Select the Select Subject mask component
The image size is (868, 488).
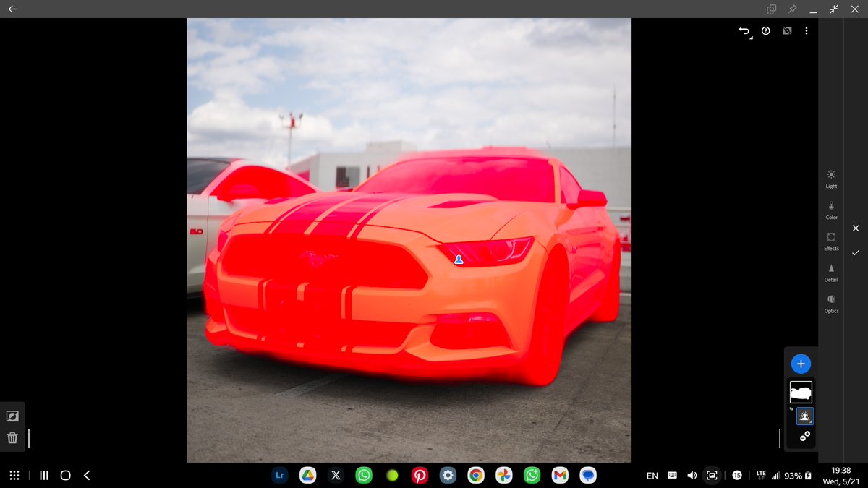805,416
